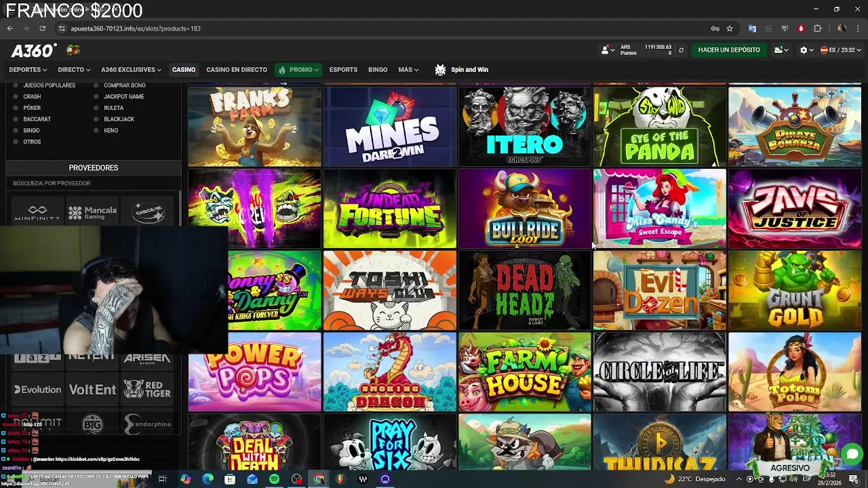Image resolution: width=868 pixels, height=488 pixels.
Task: Click the Búsqueda por proveedor search field
Action: click(x=93, y=183)
